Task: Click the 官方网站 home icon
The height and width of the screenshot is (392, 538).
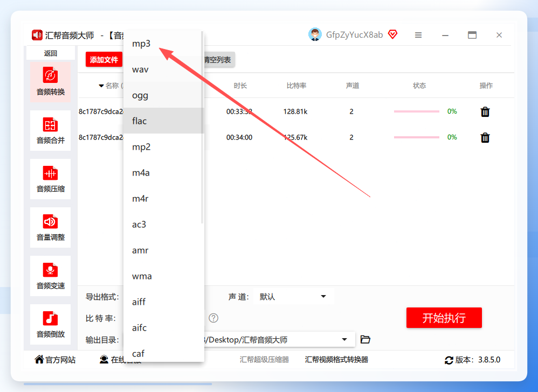Action: 39,359
